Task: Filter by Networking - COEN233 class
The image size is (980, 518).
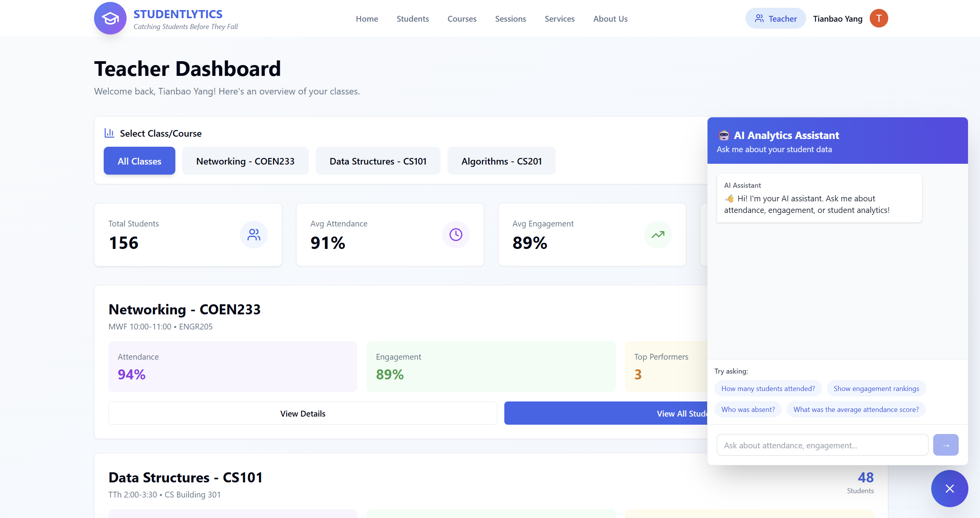Action: tap(245, 161)
